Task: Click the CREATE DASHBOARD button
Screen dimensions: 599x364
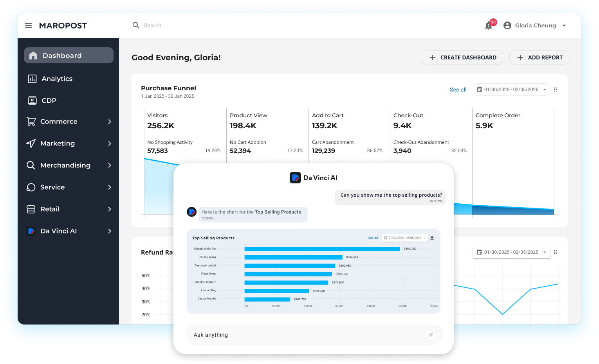Action: pyautogui.click(x=462, y=57)
